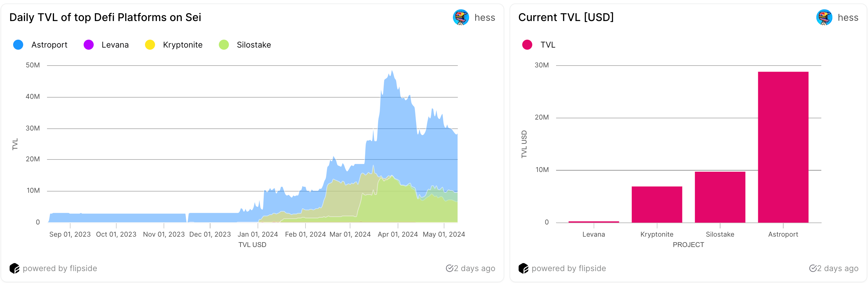Image resolution: width=868 pixels, height=283 pixels.
Task: Click the Daily TVL chart title
Action: click(105, 17)
